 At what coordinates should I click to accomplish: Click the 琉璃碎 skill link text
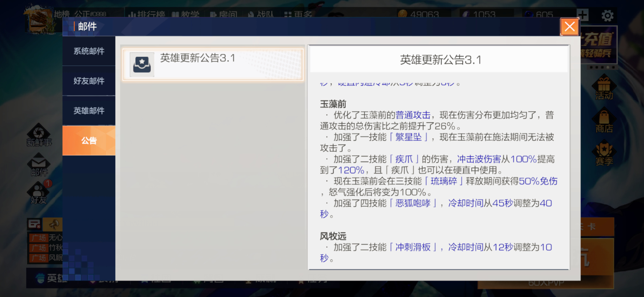[444, 181]
